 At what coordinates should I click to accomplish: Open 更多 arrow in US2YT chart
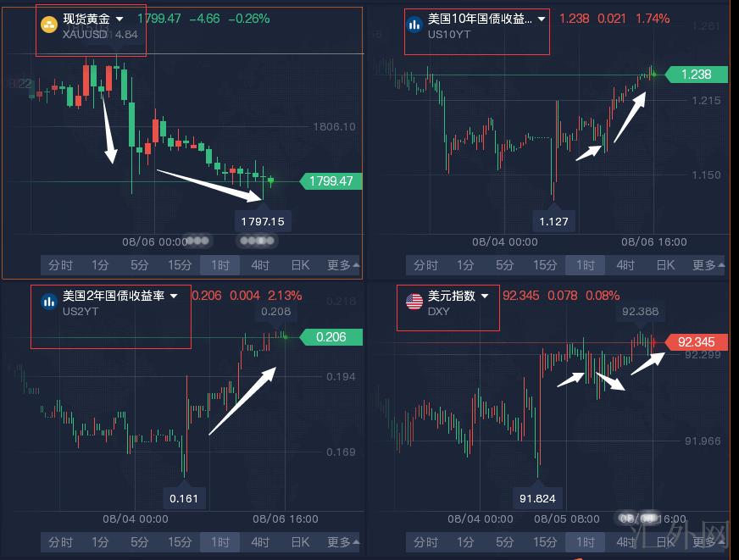(356, 542)
